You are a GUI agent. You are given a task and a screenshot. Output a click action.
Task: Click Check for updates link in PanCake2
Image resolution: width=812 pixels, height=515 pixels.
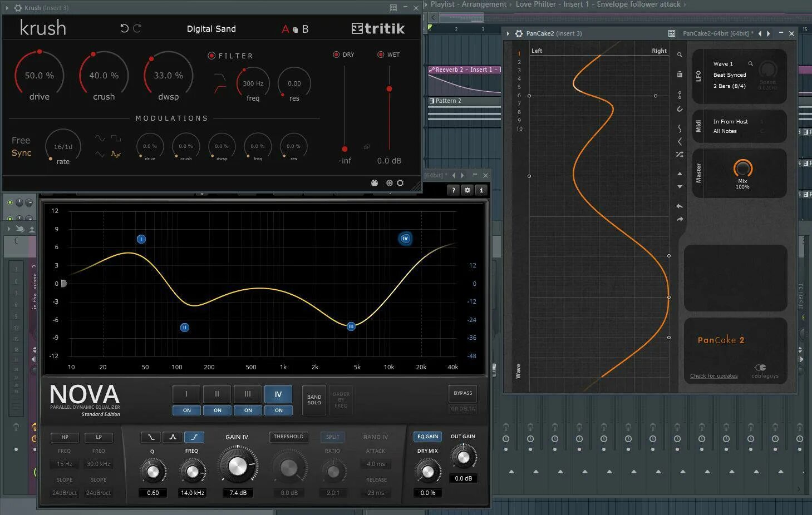point(714,376)
